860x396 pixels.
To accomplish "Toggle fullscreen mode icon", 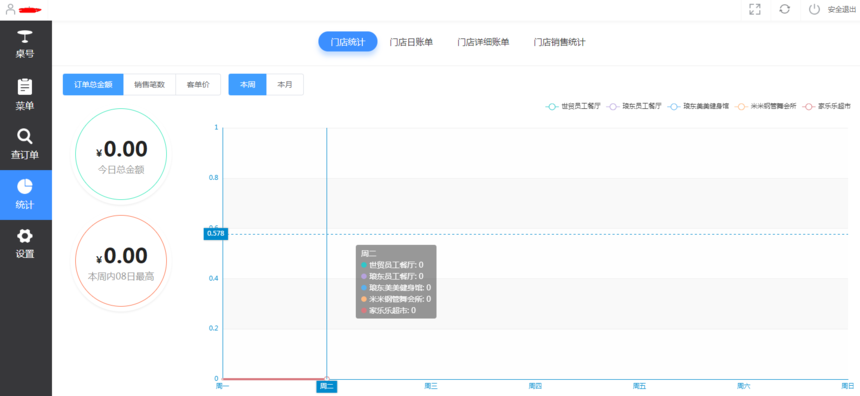I will click(x=755, y=9).
